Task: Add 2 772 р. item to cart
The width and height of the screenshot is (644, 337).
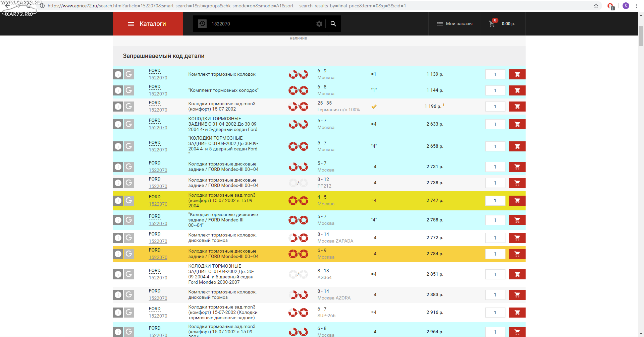Action: [517, 238]
